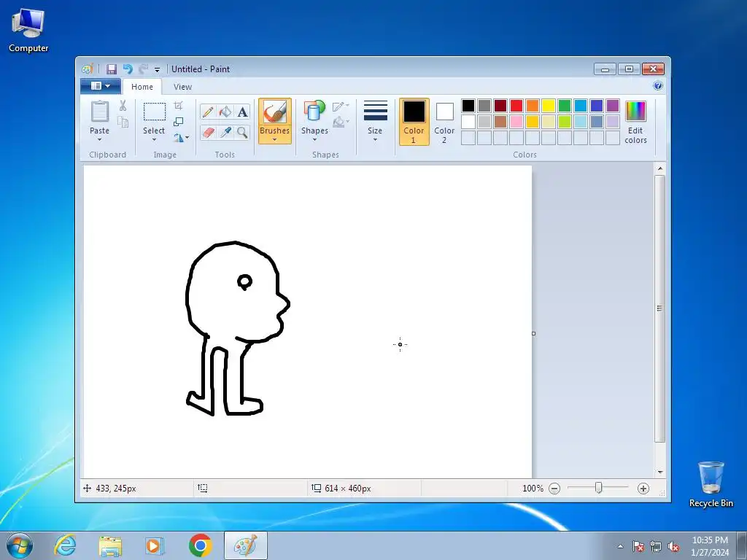Pick the purple color swatch
Viewport: 747px width, 560px height.
click(x=613, y=106)
